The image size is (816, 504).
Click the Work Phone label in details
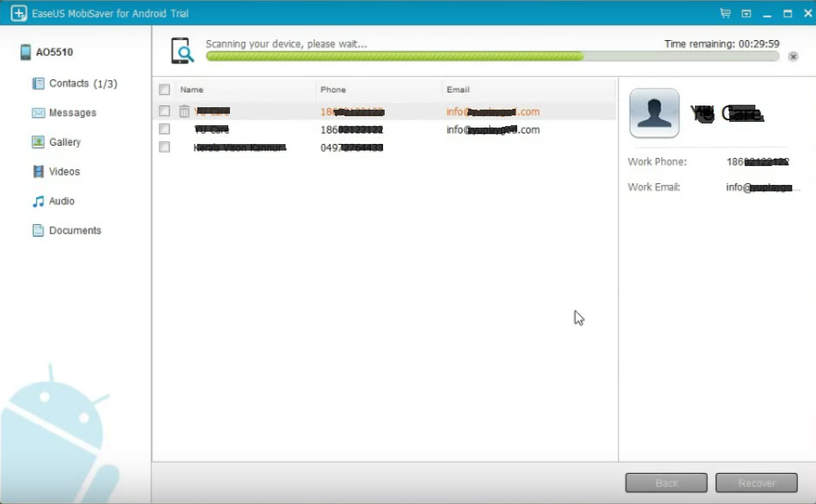pos(657,162)
